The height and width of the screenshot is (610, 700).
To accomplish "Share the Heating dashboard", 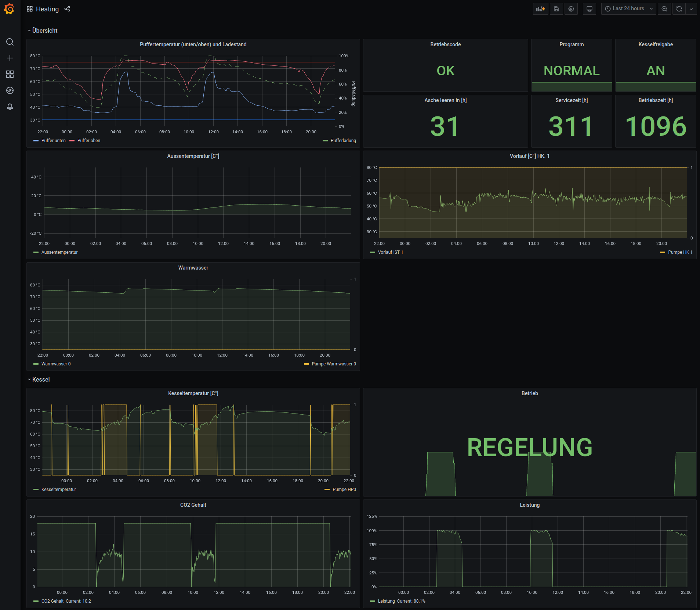I will (67, 9).
